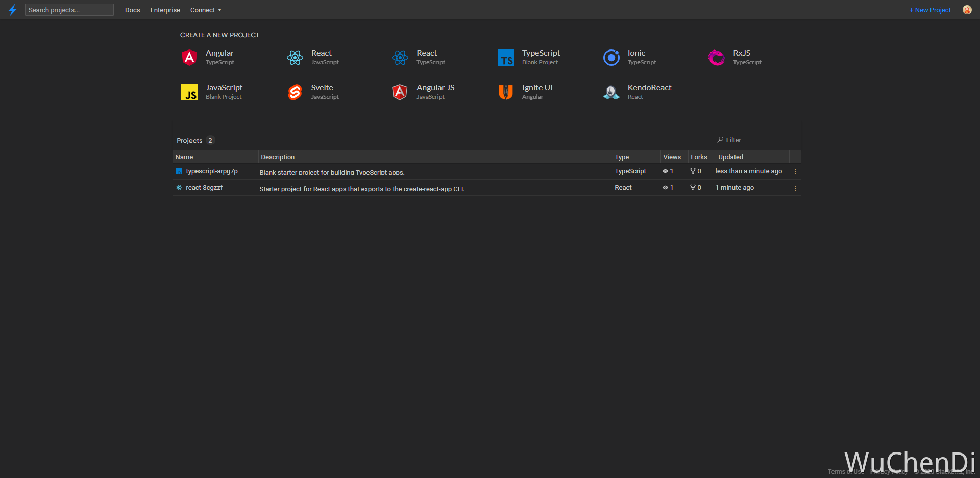Viewport: 980px width, 478px height.
Task: Click the Ionic template icon
Action: 611,58
